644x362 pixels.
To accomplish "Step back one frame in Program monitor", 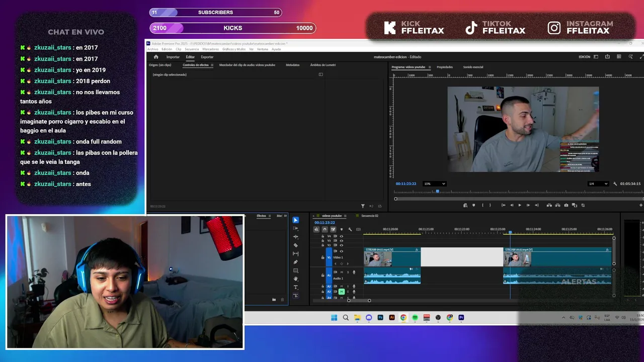I will [x=512, y=205].
